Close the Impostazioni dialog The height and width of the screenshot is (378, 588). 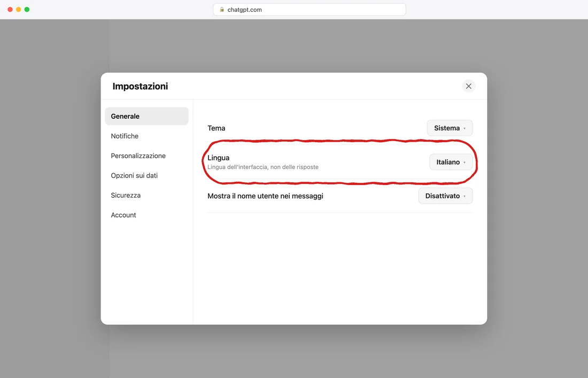coord(468,86)
